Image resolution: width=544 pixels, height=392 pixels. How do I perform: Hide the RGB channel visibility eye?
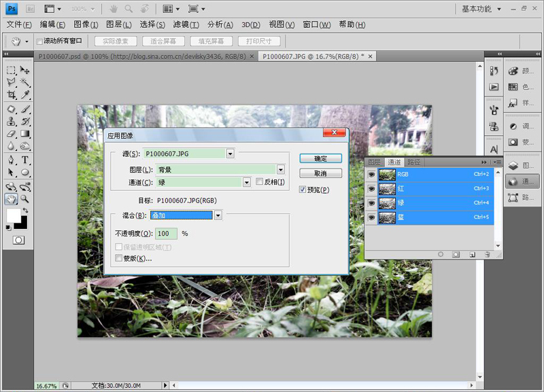(371, 175)
